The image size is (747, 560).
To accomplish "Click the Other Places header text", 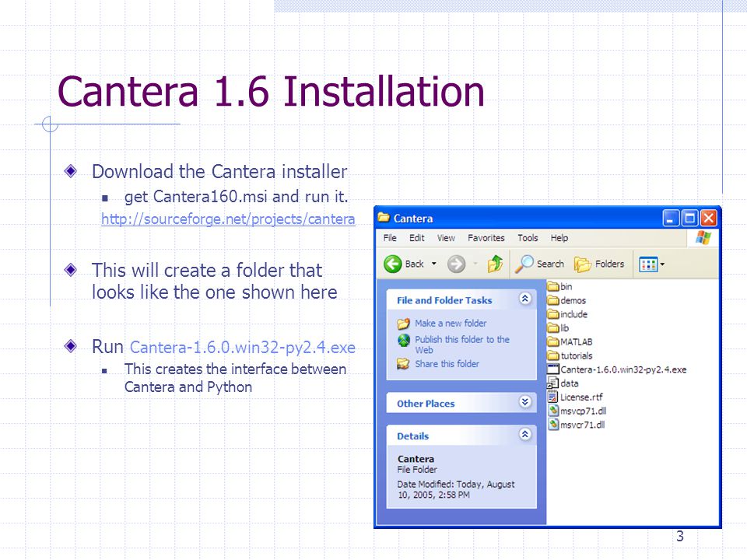I will [426, 404].
